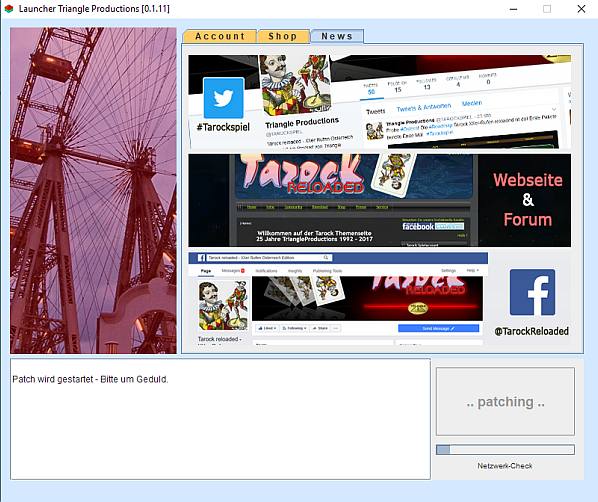
Task: Click the tarot card next to Tarock logo
Action: point(393,174)
